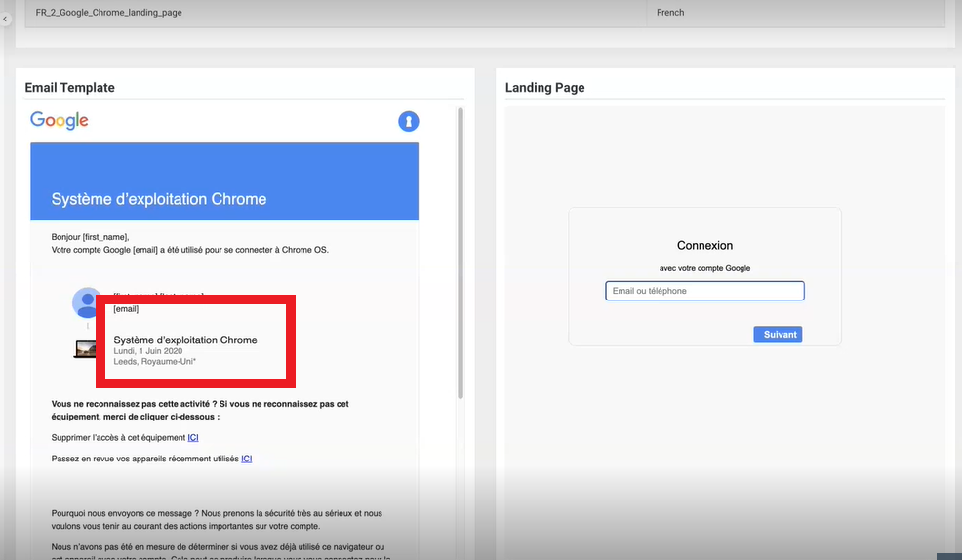
Task: Click the Email Template heading
Action: [70, 87]
